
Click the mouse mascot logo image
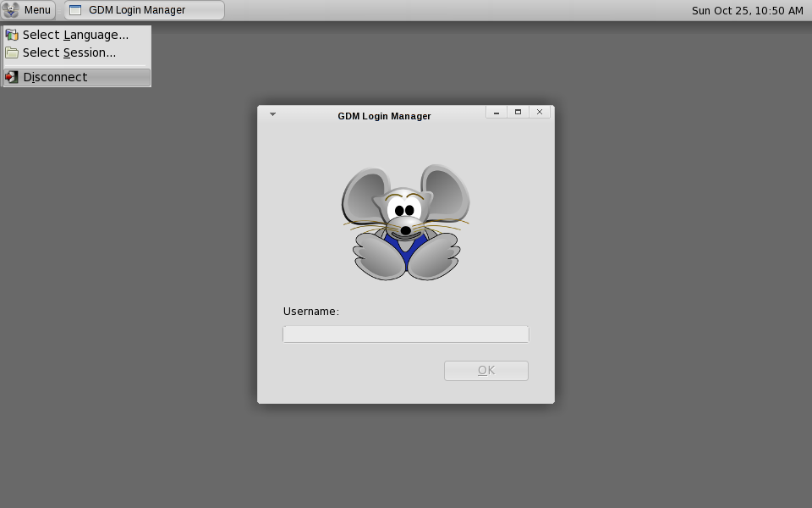[x=405, y=223]
